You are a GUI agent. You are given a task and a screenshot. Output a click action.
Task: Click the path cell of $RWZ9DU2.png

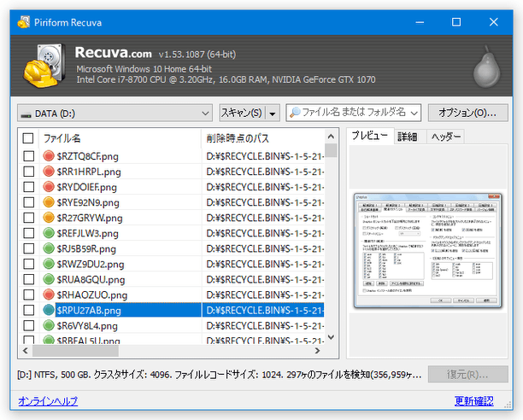(x=263, y=264)
